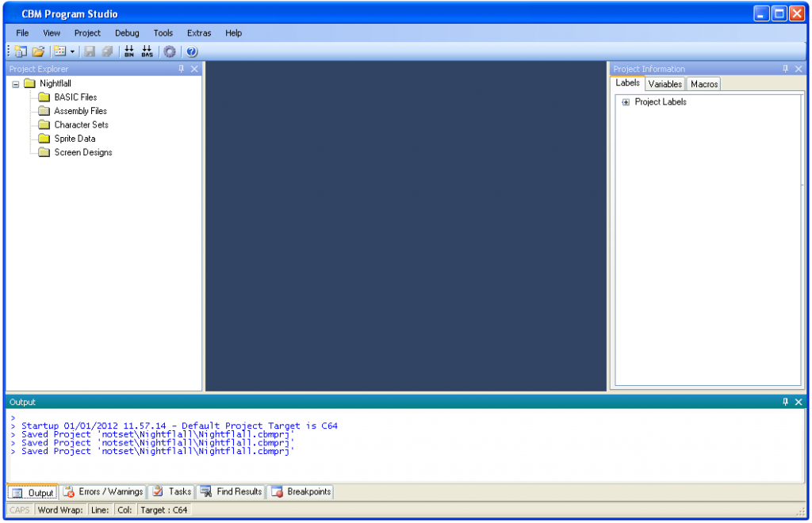Click the CAPS status bar indicator
Image resolution: width=812 pixels, height=523 pixels.
point(20,510)
